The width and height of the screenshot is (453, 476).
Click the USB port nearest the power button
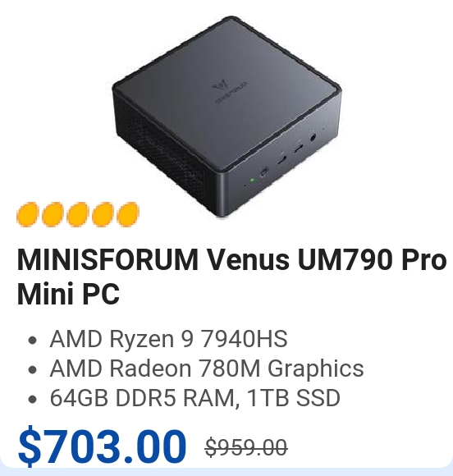tap(281, 159)
